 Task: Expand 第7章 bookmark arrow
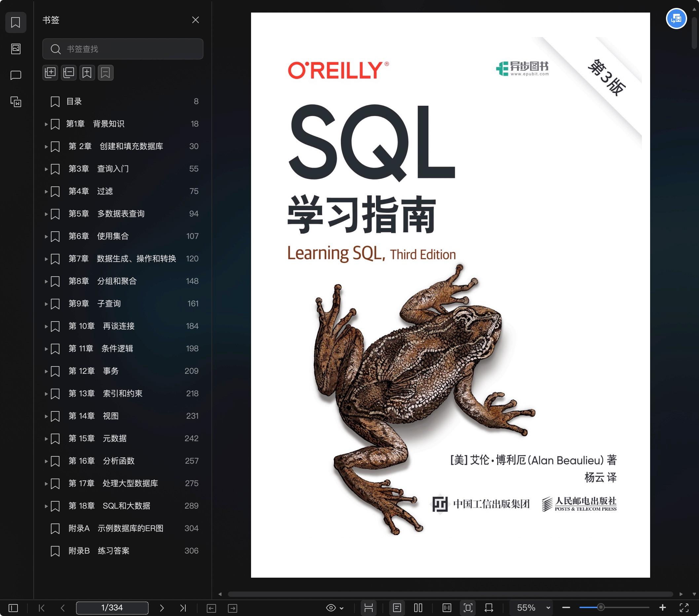[x=46, y=259]
